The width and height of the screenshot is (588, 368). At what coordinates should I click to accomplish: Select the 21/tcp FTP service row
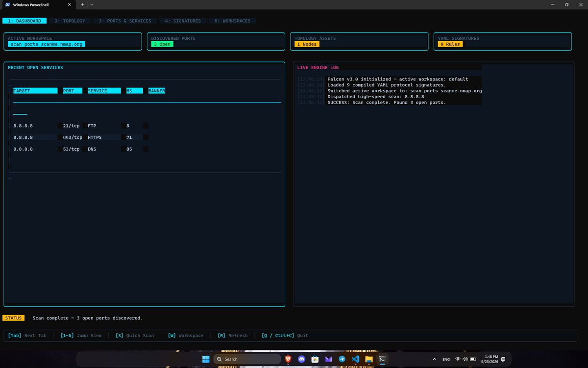tap(81, 126)
